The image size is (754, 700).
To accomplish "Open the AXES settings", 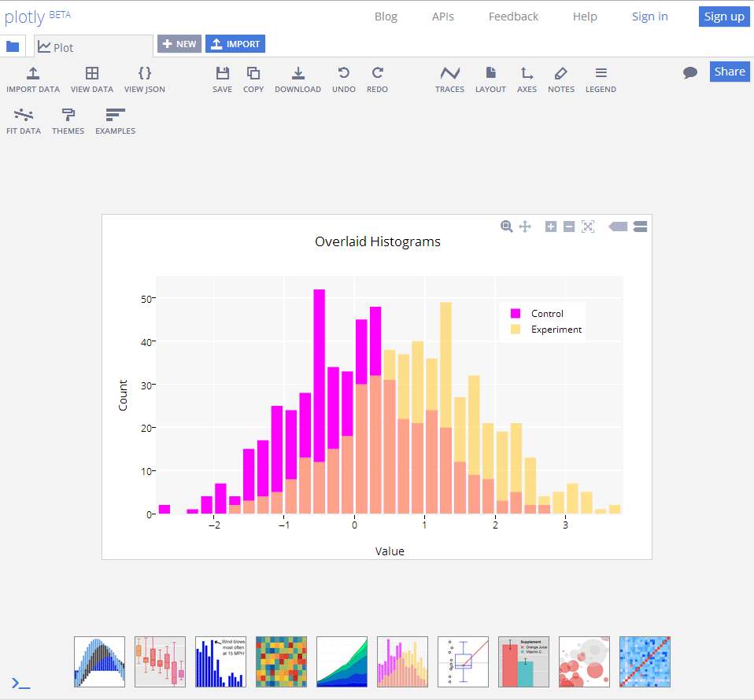I will [x=527, y=79].
